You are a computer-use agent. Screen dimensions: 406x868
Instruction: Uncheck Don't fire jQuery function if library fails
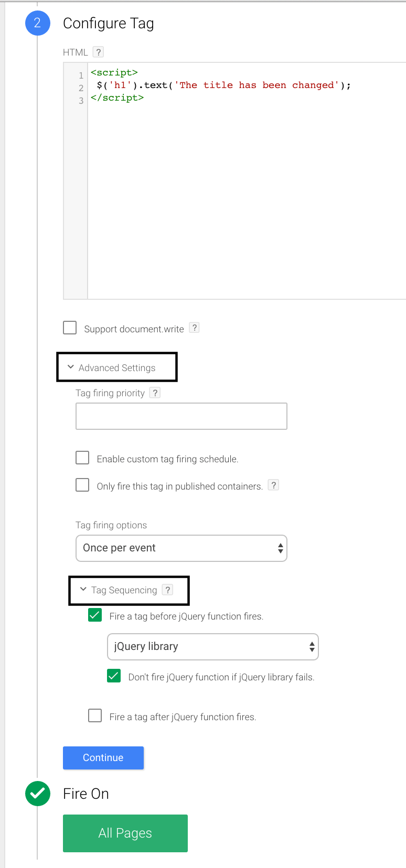(x=114, y=676)
